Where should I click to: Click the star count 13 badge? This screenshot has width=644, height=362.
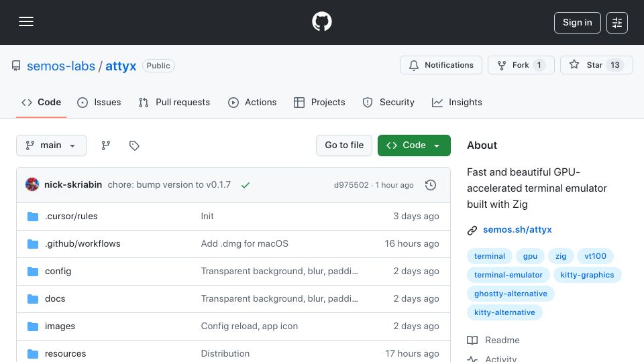pos(615,65)
